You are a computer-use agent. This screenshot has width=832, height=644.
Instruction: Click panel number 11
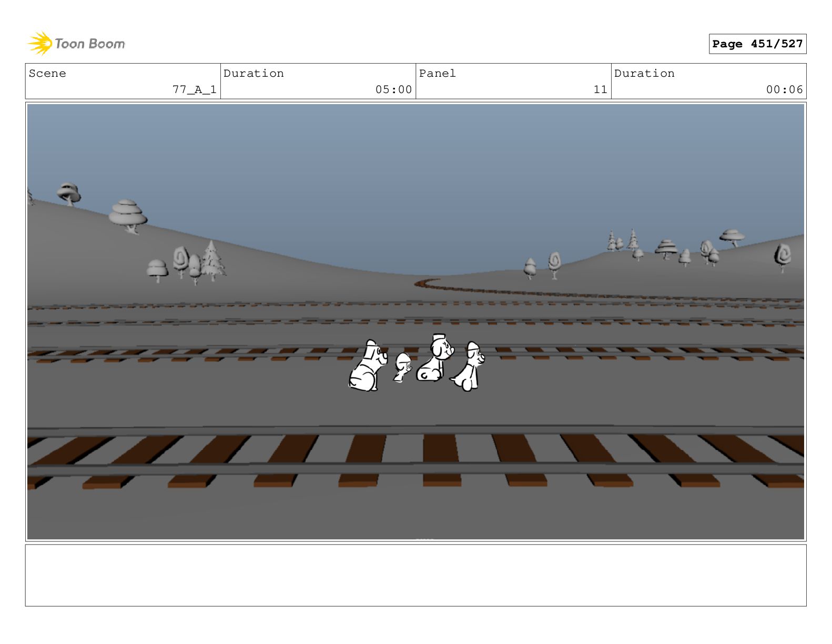(x=601, y=90)
